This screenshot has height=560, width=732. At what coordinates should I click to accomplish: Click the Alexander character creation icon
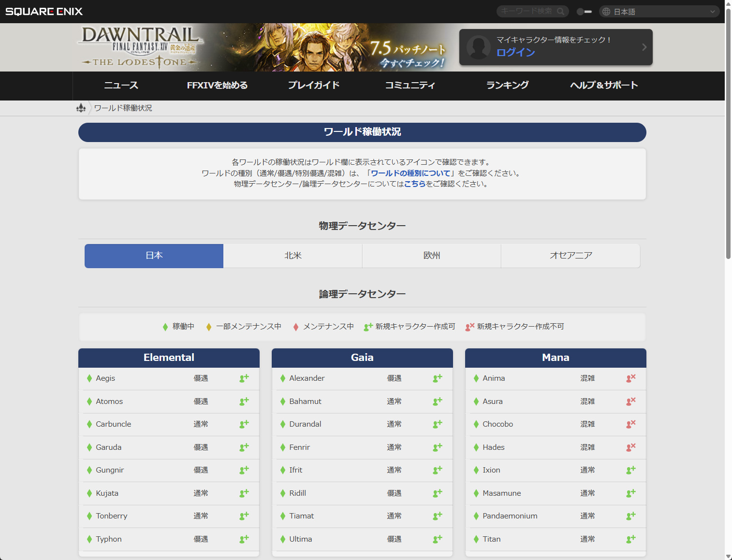pos(438,378)
